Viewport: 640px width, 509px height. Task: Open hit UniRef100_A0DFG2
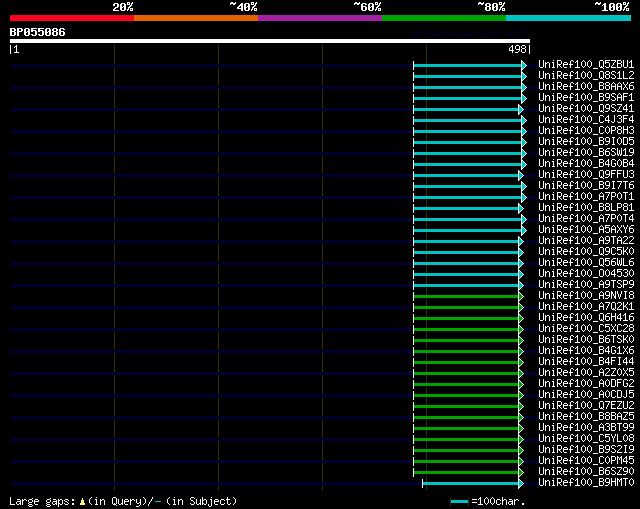pyautogui.click(x=586, y=384)
